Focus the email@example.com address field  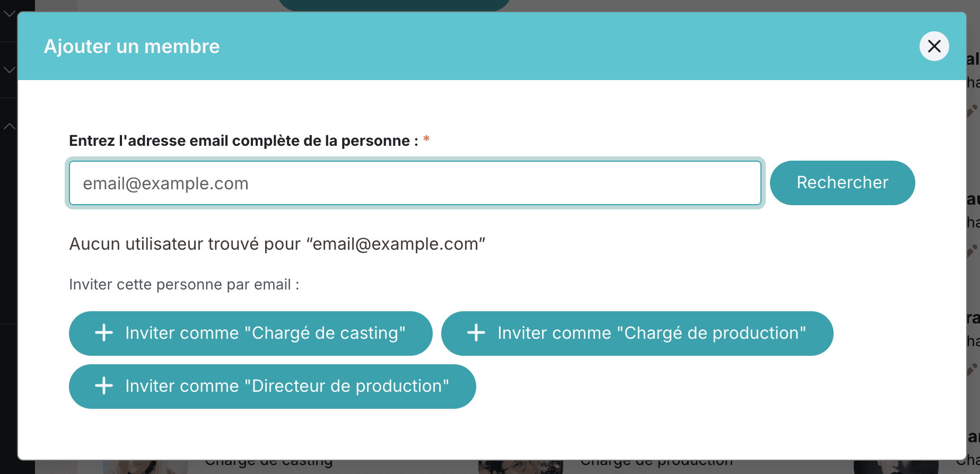pyautogui.click(x=415, y=183)
